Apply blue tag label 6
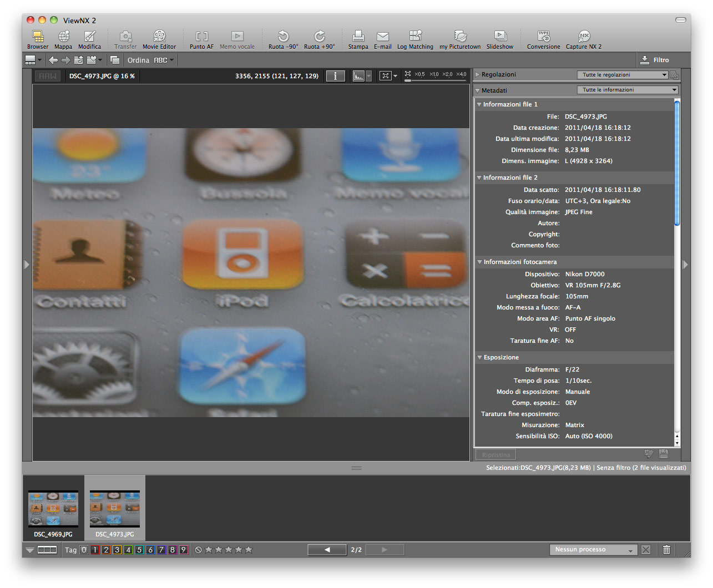This screenshot has height=588, width=713. coord(150,550)
